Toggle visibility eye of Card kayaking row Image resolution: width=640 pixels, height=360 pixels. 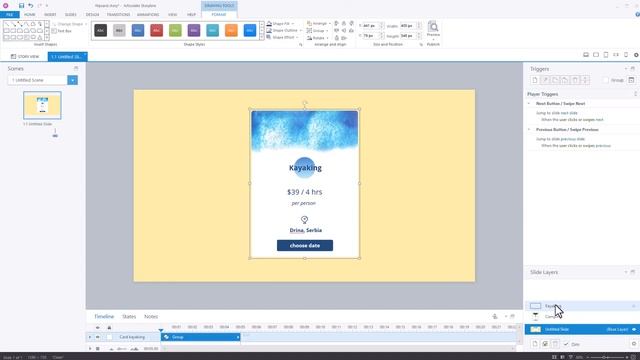98,337
